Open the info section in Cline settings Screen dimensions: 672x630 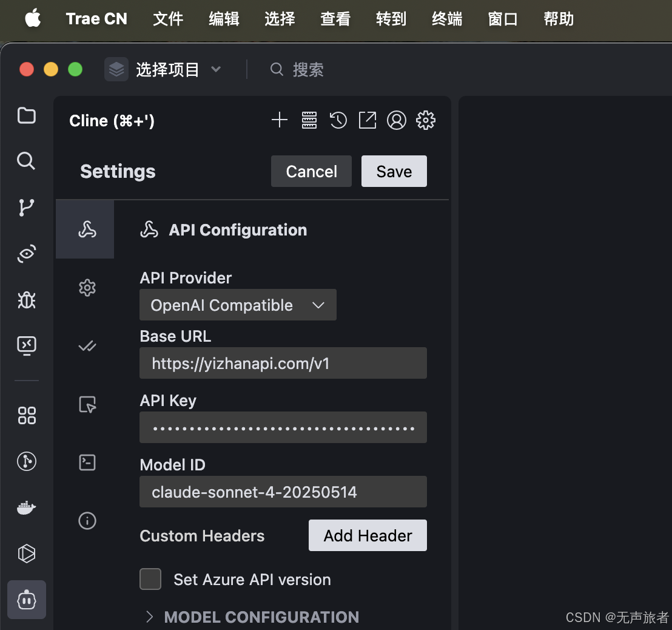coord(87,521)
